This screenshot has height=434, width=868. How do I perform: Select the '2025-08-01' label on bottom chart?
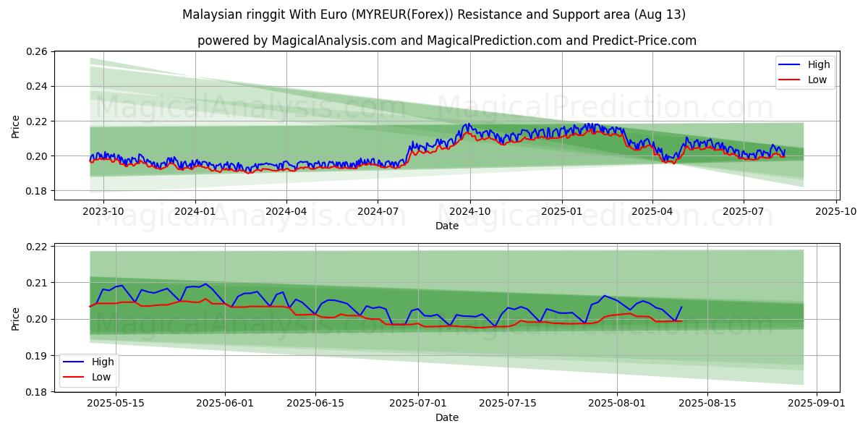(618, 404)
